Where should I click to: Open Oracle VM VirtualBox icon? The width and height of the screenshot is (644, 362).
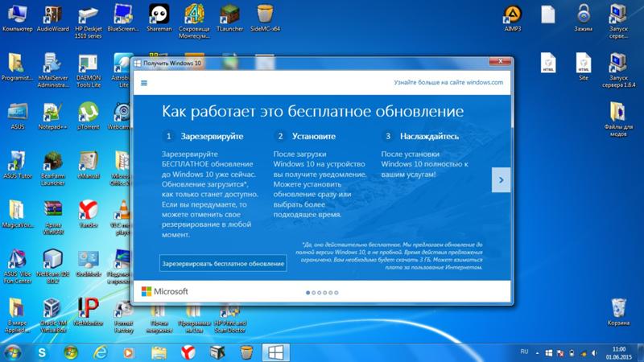click(52, 315)
